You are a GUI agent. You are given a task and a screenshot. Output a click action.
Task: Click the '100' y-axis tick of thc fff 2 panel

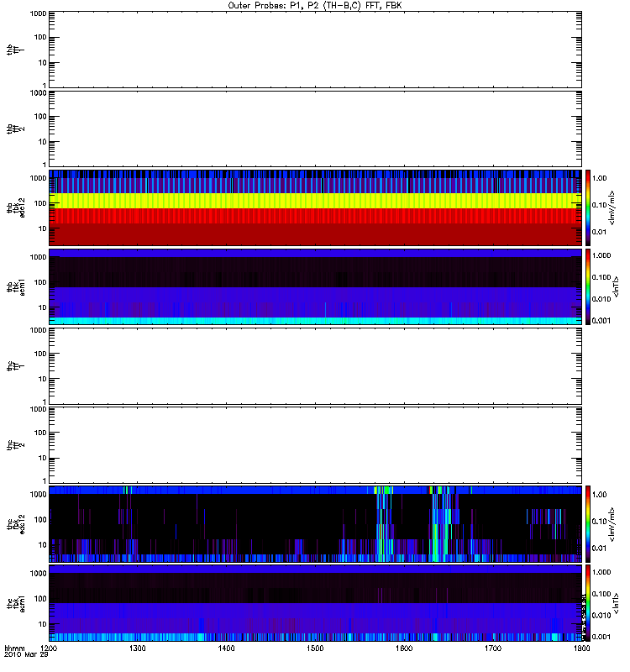click(40, 433)
